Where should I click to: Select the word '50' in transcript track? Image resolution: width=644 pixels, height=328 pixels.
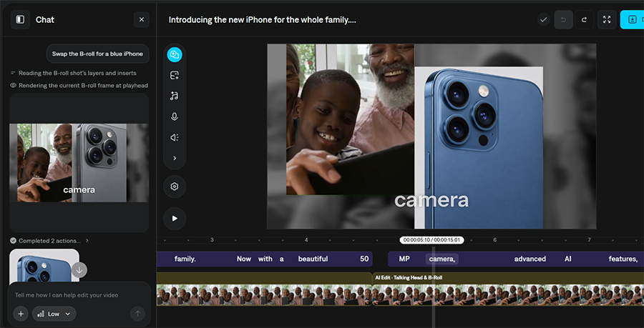pyautogui.click(x=364, y=259)
